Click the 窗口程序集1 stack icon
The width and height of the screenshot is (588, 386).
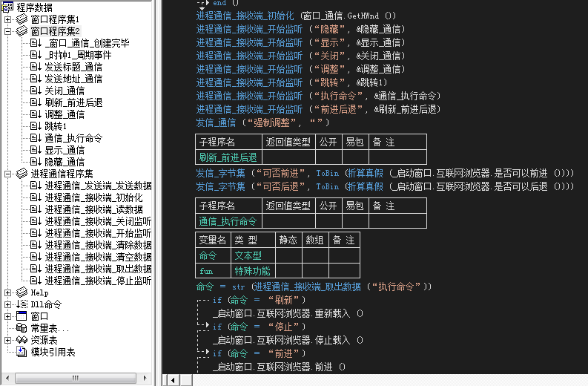22,19
